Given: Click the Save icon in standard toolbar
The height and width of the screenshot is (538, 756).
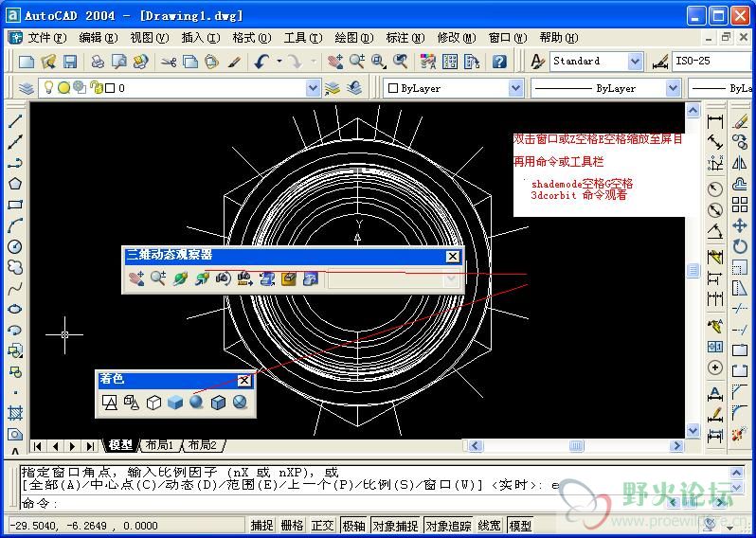Looking at the screenshot, I should [70, 62].
